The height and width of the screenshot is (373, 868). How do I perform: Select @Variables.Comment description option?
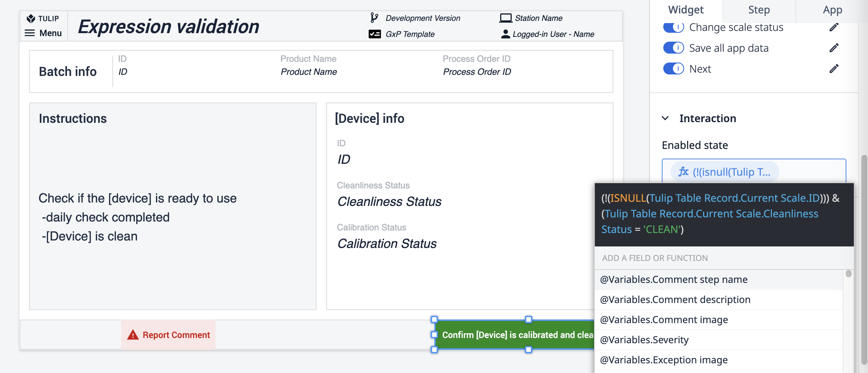click(x=719, y=300)
